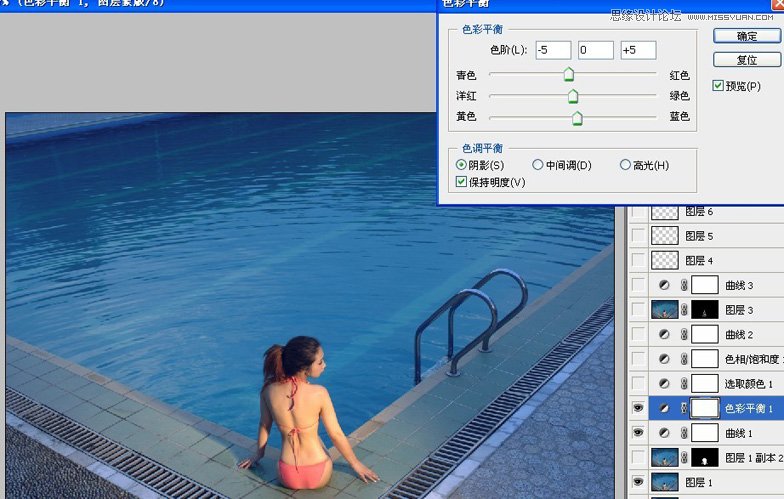This screenshot has width=784, height=499.
Task: Hide the 曲线 1 layer via eye icon
Action: point(638,432)
